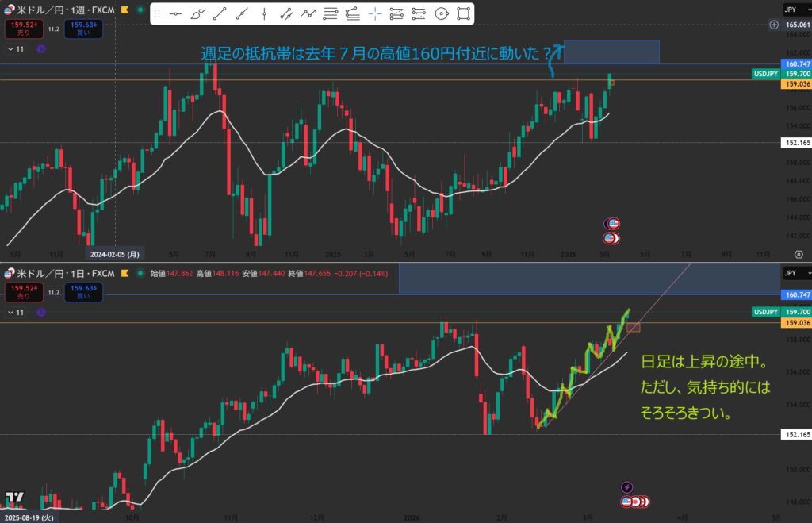812x523 pixels.
Task: Toggle the purple indicator icon on the daily chart
Action: (x=41, y=313)
